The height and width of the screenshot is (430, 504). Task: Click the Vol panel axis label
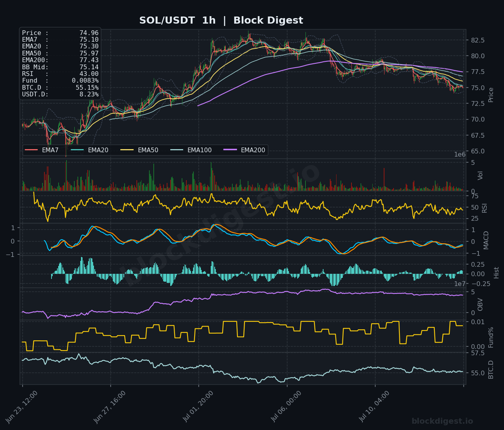tap(480, 175)
